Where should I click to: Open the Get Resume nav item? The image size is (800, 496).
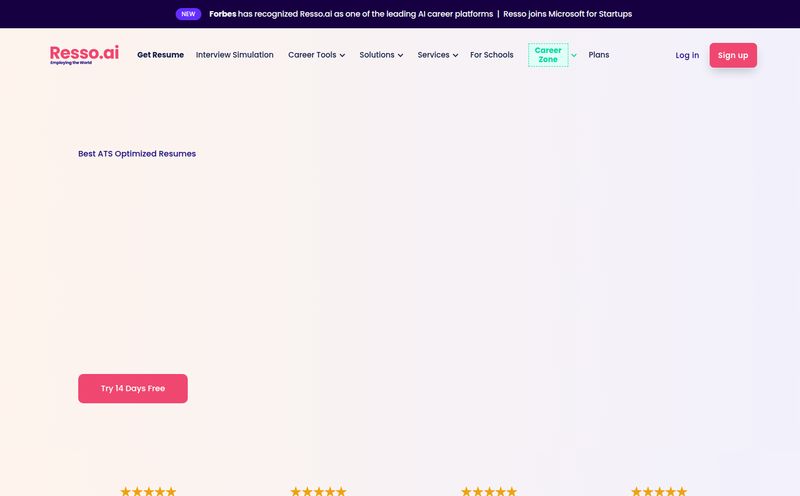pyautogui.click(x=160, y=55)
